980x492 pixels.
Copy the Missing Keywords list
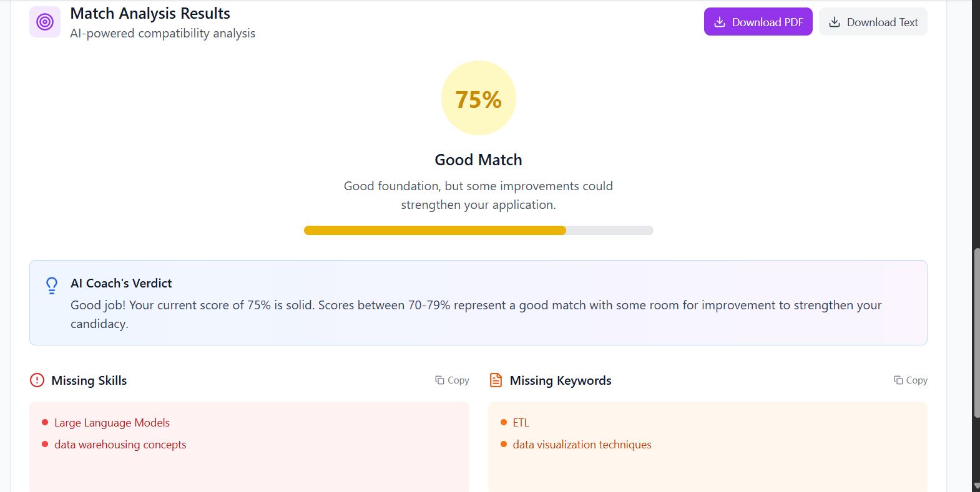tap(909, 380)
